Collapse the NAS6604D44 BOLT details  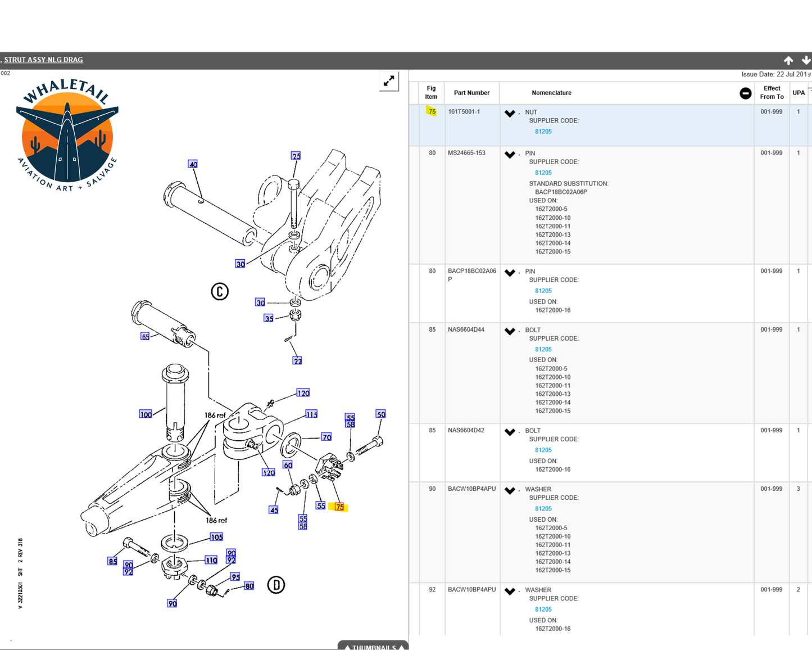pos(510,331)
